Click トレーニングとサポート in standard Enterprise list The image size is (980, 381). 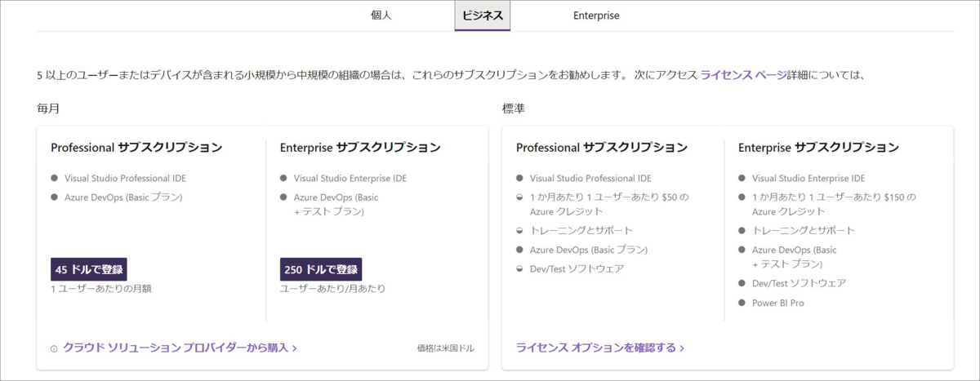click(804, 230)
